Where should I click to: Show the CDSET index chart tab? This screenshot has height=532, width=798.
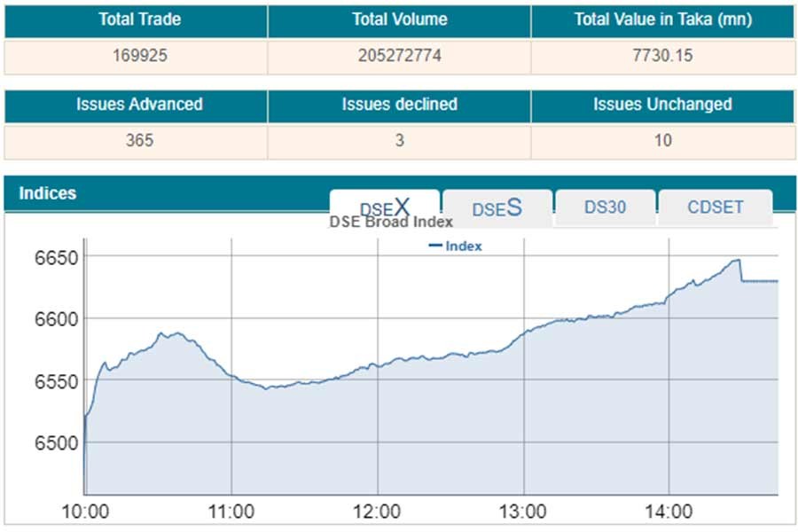715,207
